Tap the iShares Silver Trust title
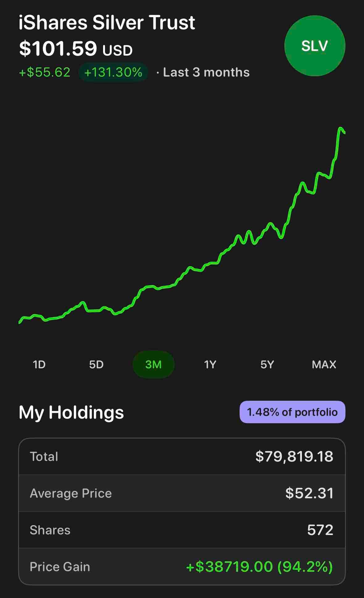This screenshot has width=364, height=598. click(107, 23)
